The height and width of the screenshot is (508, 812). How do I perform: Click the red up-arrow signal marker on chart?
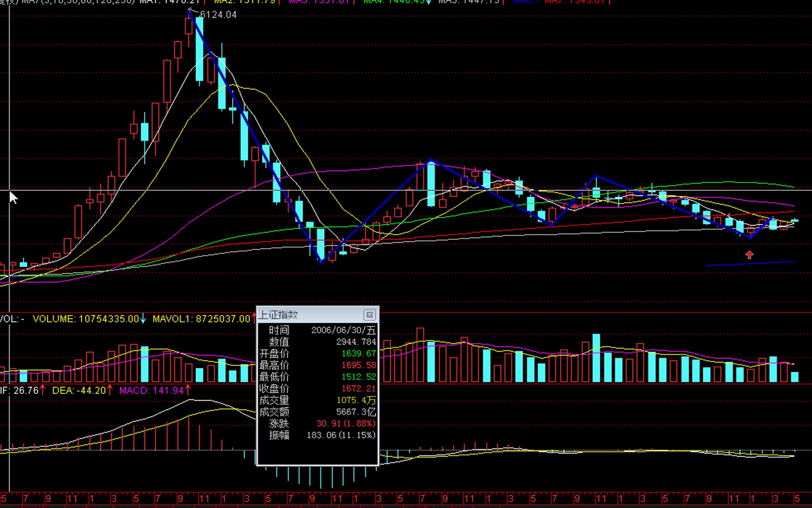point(749,255)
